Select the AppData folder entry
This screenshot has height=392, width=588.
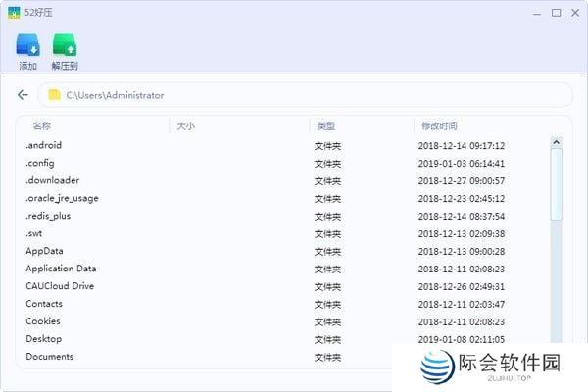click(x=44, y=251)
